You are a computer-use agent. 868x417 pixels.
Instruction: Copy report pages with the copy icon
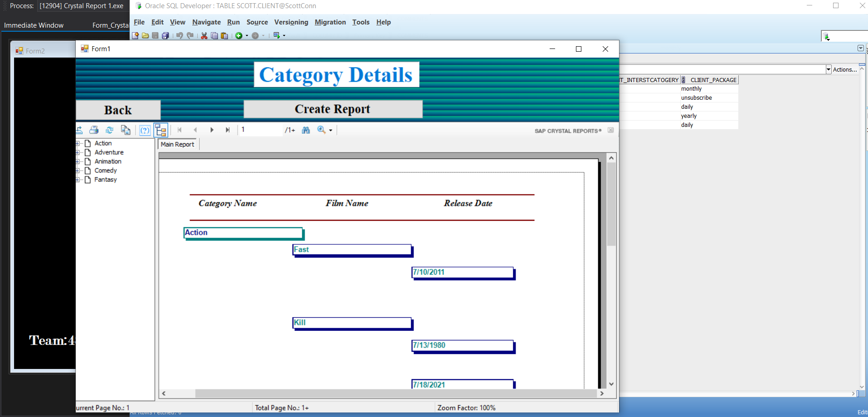coord(126,130)
